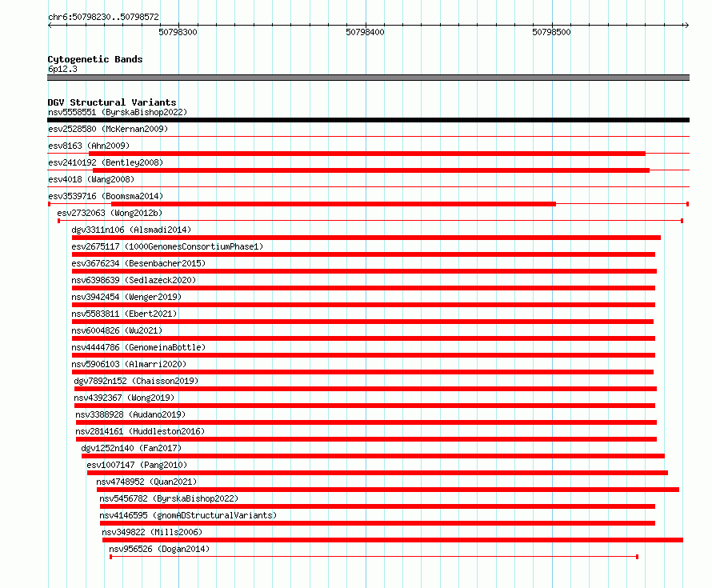
Task: Open nsv4444786 (GenomeinaBottle) variant
Action: coord(138,347)
